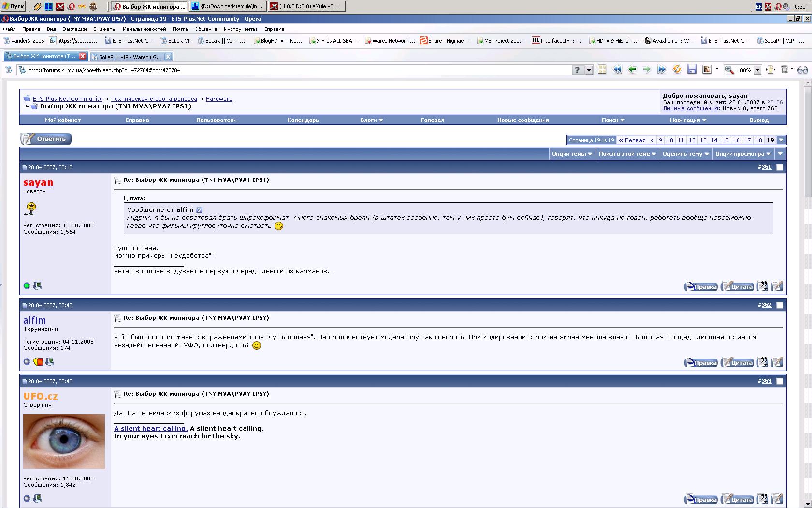Click the Reload page icon in toolbar
Image resolution: width=812 pixels, height=508 pixels.
[677, 70]
